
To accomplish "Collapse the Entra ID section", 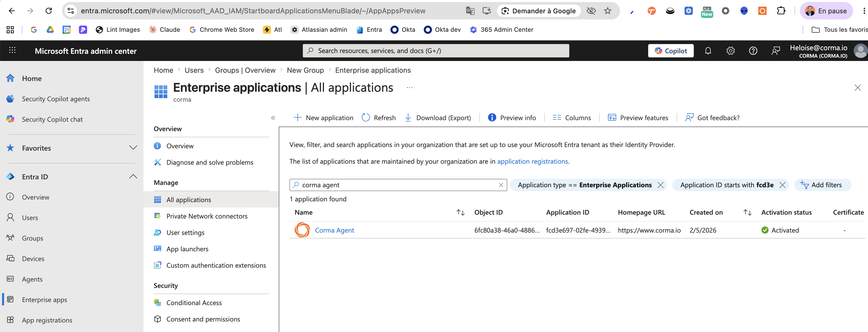I will 133,177.
